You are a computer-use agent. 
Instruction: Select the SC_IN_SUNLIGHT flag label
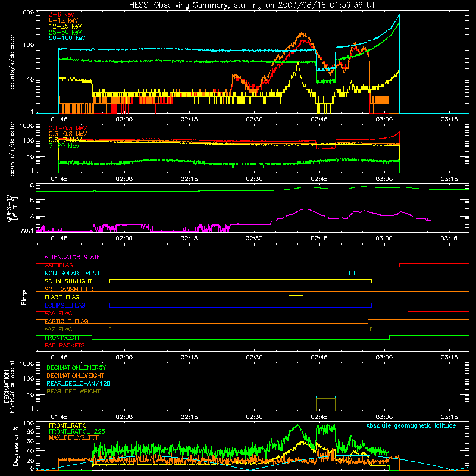[68, 281]
